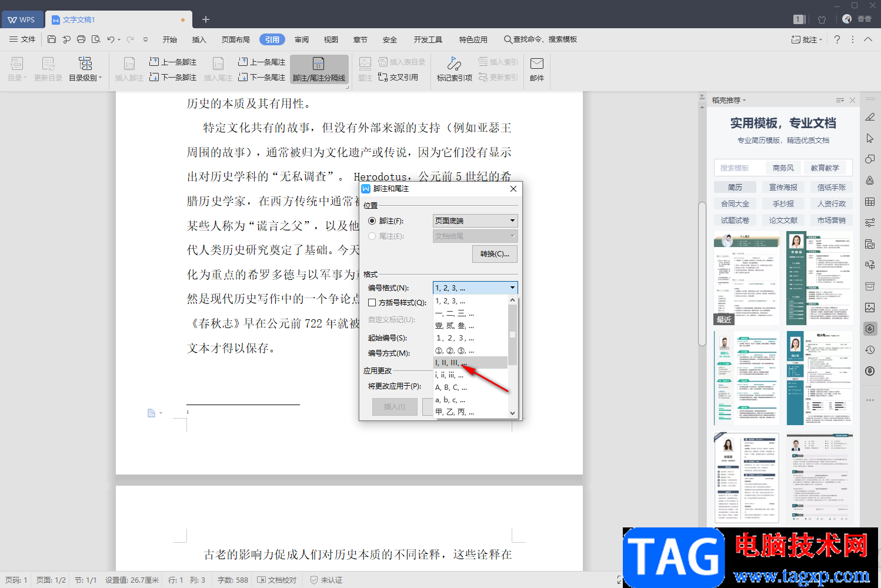The image size is (881, 588).
Task: Enable the 方括号样式 checkbox
Action: click(372, 303)
